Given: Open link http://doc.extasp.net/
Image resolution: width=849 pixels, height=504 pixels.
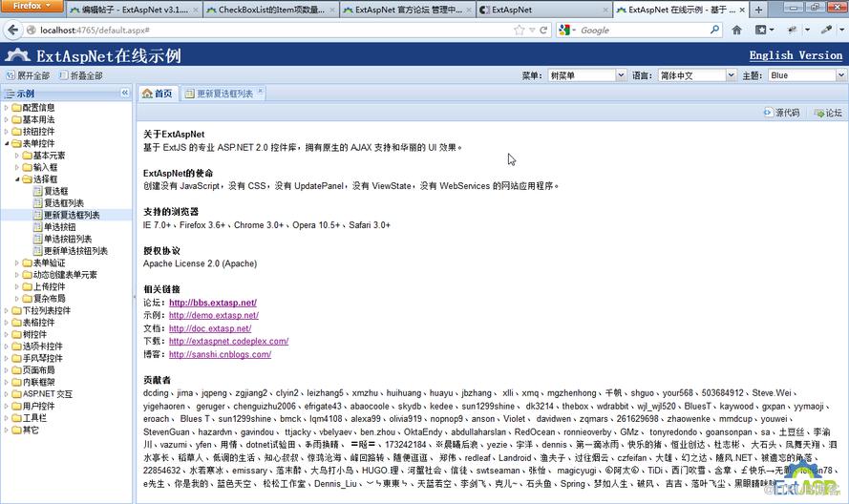Looking at the screenshot, I should pyautogui.click(x=210, y=328).
